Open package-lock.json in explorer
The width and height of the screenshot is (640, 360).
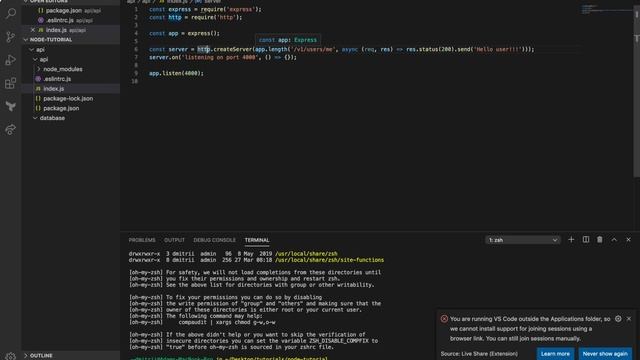click(71, 98)
